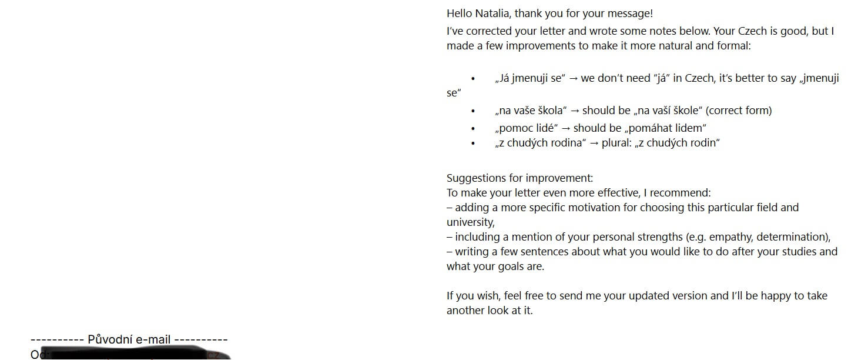Click the bullet before "pomoc lidé"
The image size is (868, 360).
(472, 128)
